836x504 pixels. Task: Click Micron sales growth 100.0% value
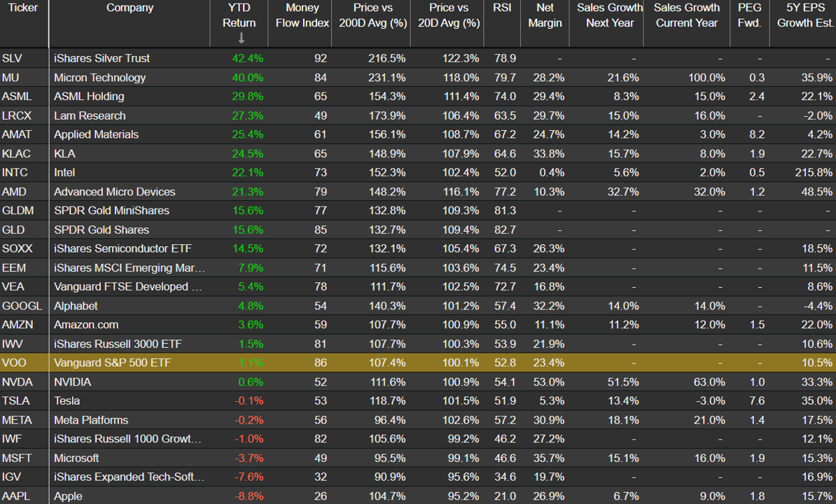coord(706,78)
